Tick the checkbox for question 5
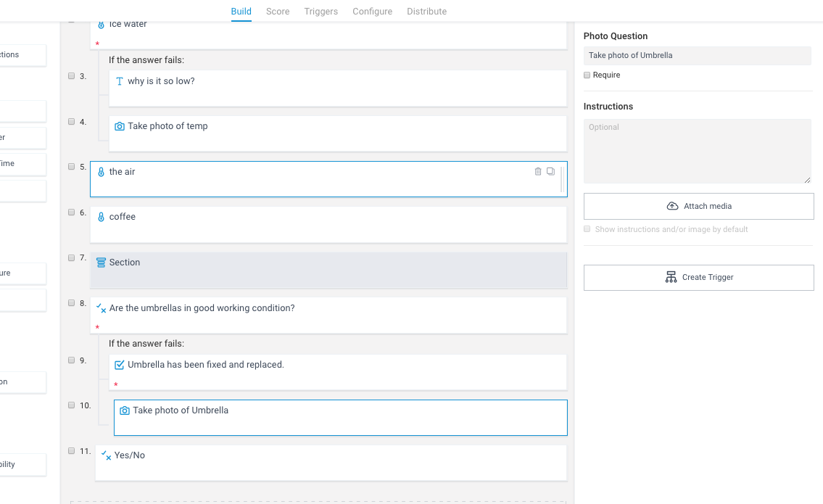This screenshot has width=823, height=504. 71,167
